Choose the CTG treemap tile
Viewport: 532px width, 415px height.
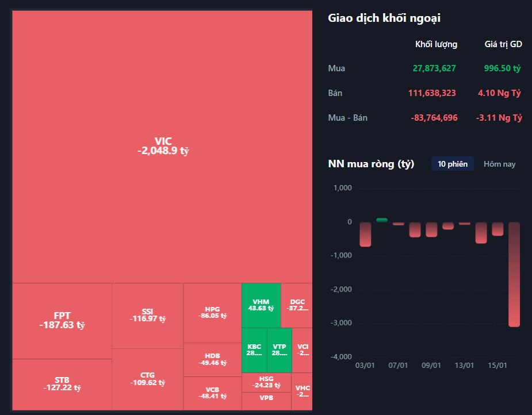147,379
